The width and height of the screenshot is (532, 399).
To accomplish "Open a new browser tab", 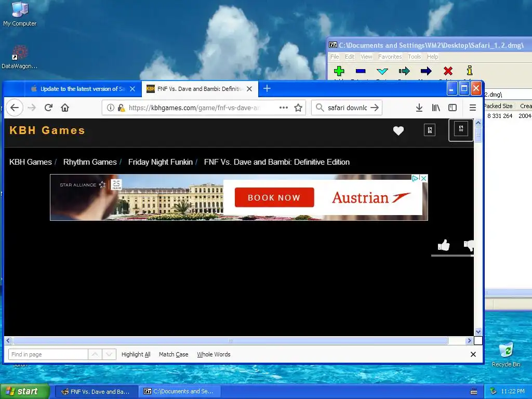I will click(267, 88).
